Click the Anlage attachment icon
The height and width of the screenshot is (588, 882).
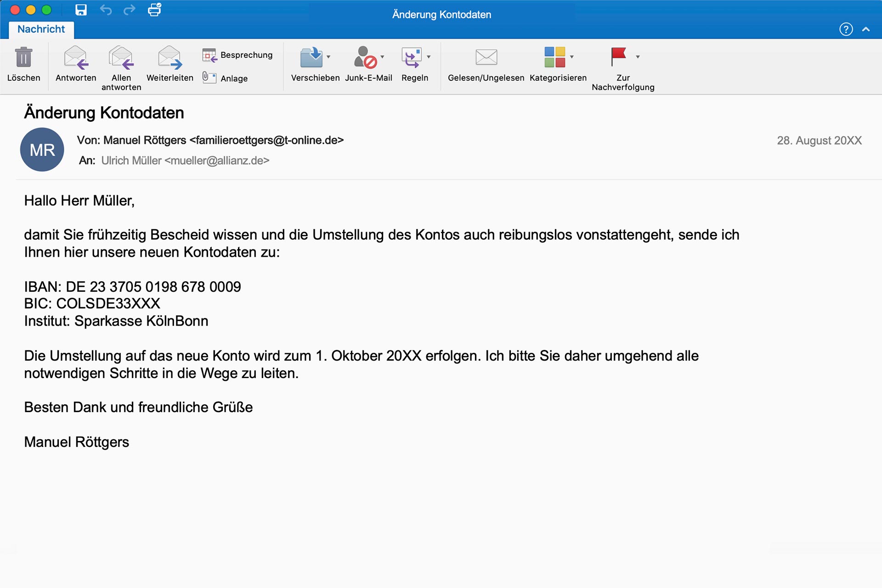tap(209, 78)
